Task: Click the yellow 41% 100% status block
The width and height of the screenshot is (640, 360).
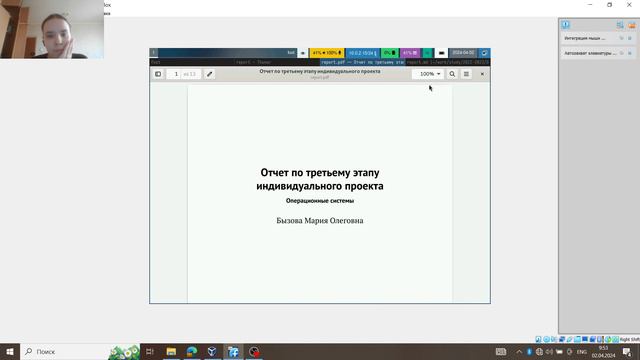Action: [327, 53]
